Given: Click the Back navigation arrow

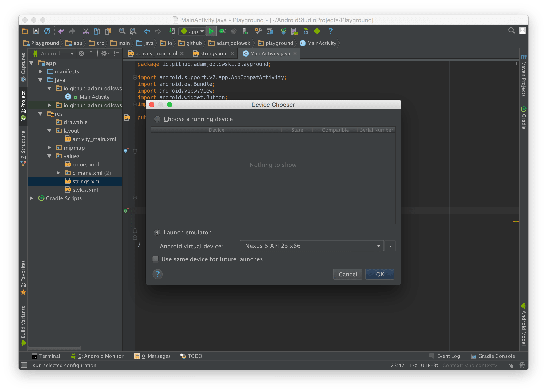Looking at the screenshot, I should pyautogui.click(x=147, y=31).
